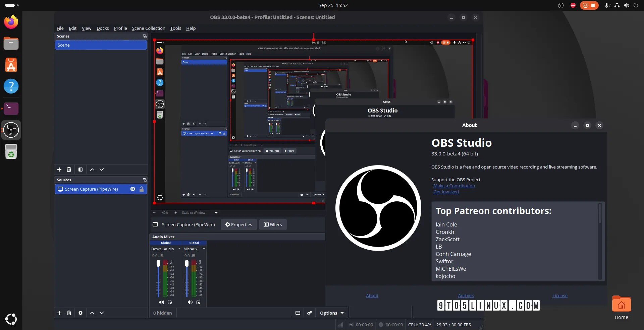Click OBS Studio icon in the dock

pyautogui.click(x=11, y=130)
